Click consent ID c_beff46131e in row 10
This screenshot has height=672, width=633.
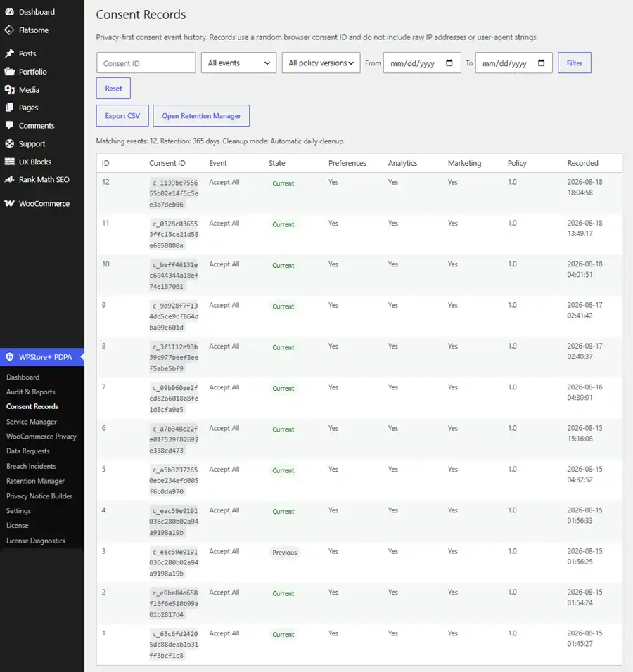[174, 276]
